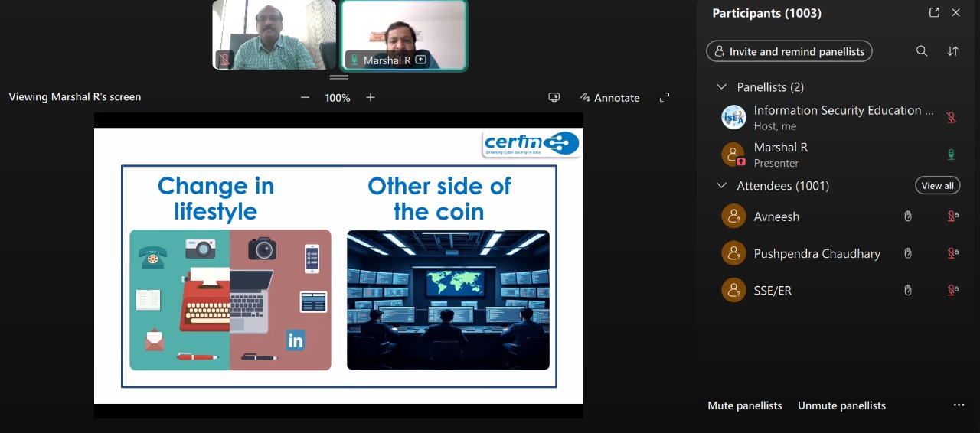Open the shared screen layout icon
This screenshot has height=433, width=980.
point(554,98)
